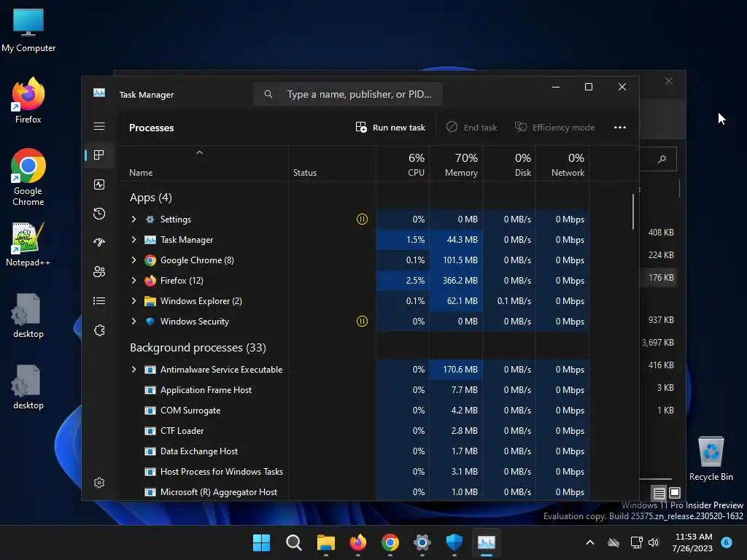Click the End task button
Viewport: 747px width, 560px height.
coord(472,127)
